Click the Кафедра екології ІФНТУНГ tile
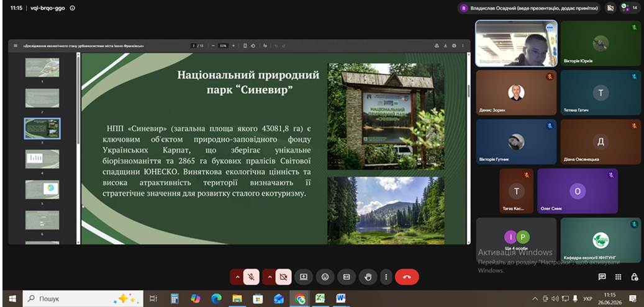Screen dimensions: 644x307 601,241
